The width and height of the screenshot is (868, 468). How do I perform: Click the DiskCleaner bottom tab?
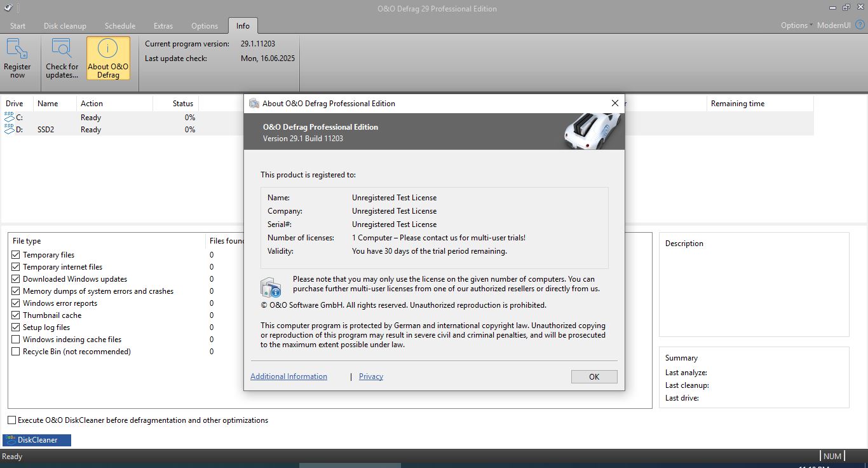point(37,440)
